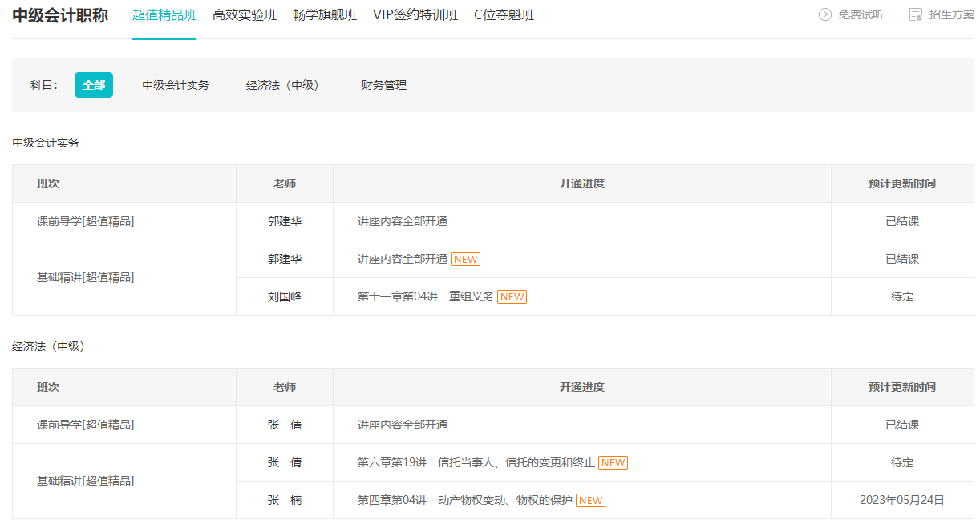Select the VIP签约特训班 tab

(x=415, y=15)
